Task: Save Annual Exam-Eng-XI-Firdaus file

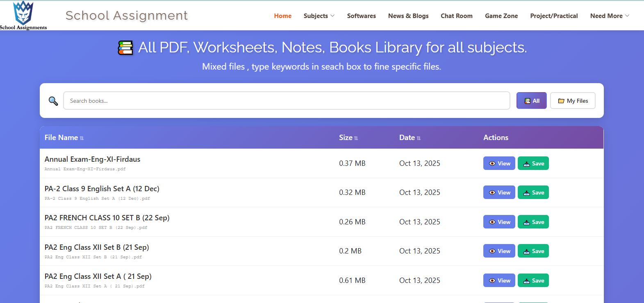Action: (x=533, y=163)
